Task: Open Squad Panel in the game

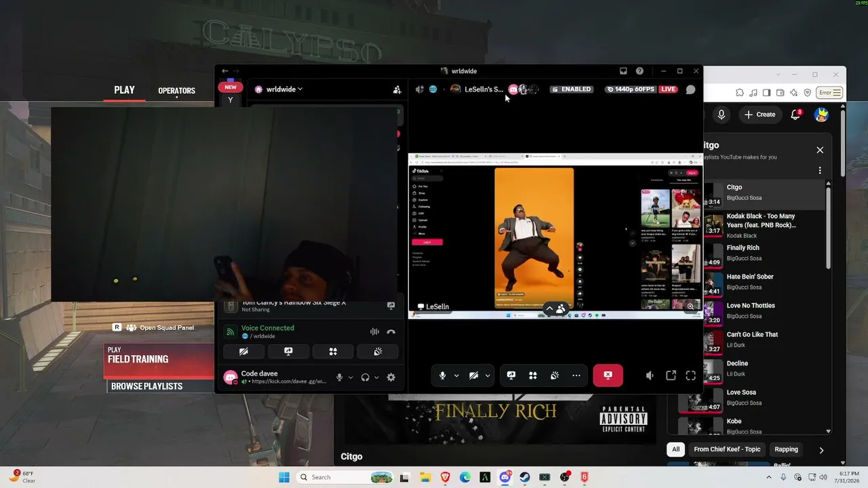Action: [x=154, y=328]
